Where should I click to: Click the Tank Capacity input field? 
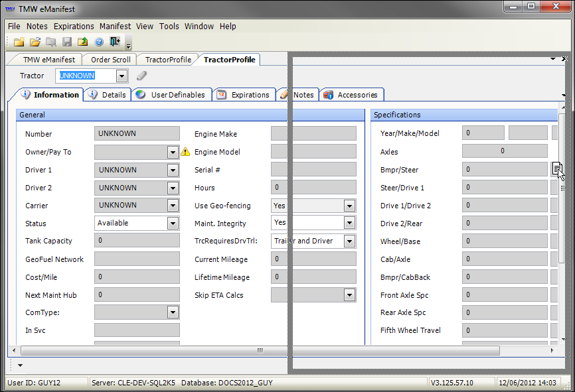pyautogui.click(x=137, y=241)
